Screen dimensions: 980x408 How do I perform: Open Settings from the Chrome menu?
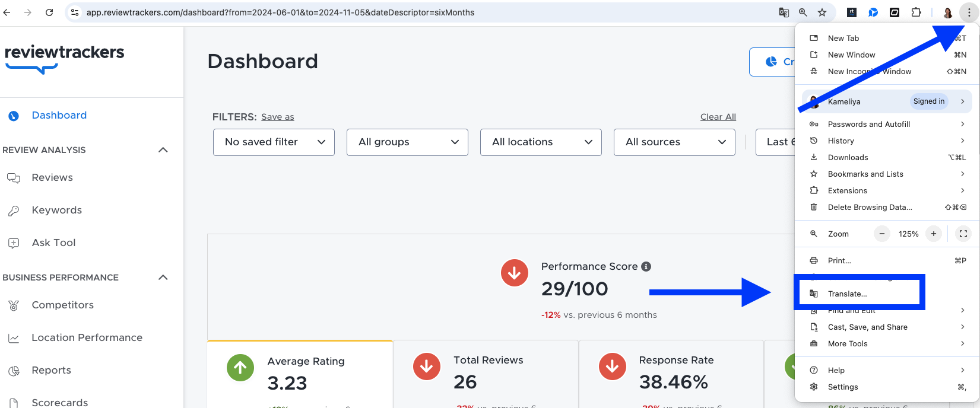tap(887, 387)
